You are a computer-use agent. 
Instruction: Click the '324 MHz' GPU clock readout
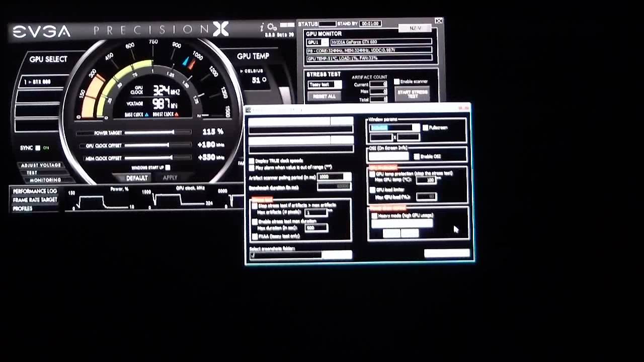pos(167,90)
